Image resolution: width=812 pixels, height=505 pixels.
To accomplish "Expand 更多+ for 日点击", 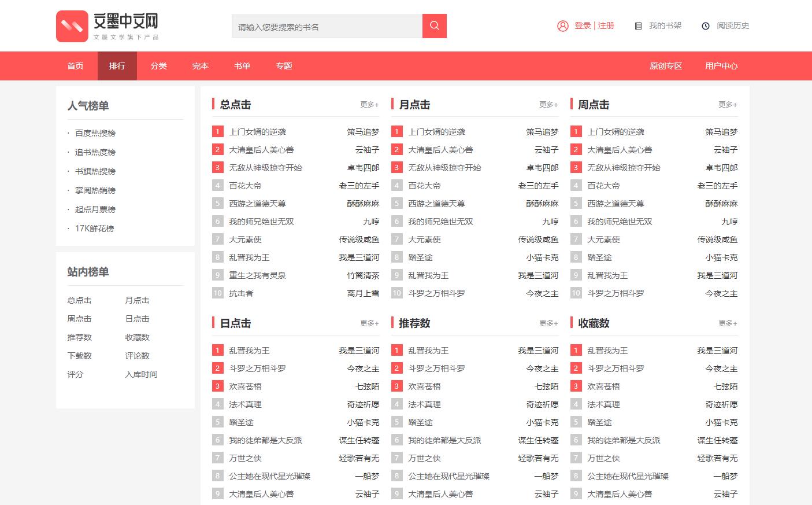I will pos(370,323).
